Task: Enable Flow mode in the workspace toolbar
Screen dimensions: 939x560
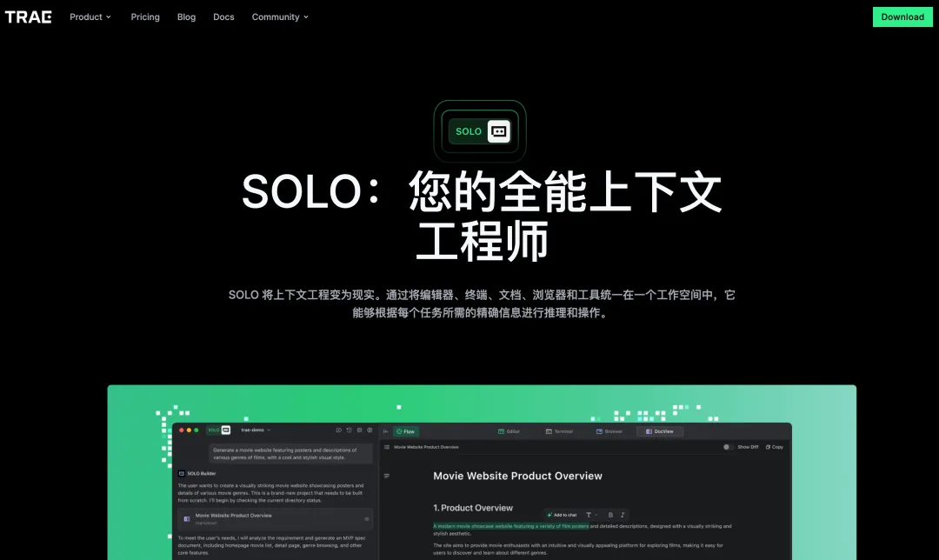Action: (x=406, y=430)
